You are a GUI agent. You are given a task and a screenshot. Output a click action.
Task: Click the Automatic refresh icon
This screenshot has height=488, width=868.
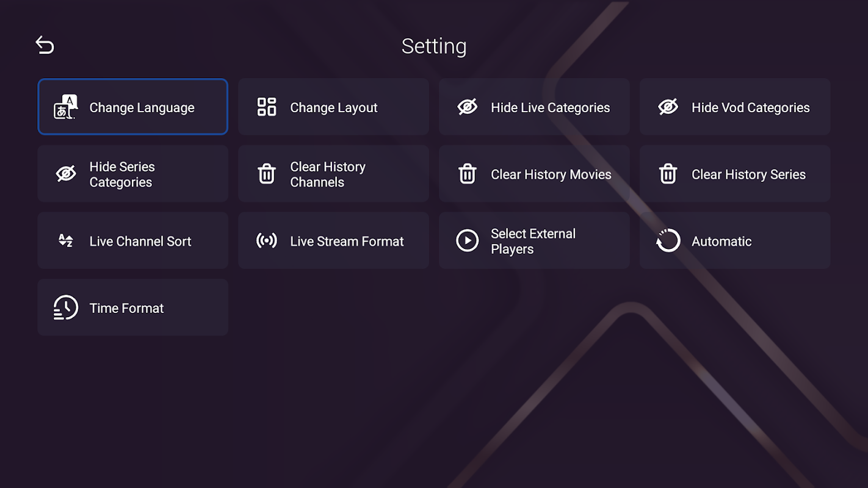pos(668,240)
